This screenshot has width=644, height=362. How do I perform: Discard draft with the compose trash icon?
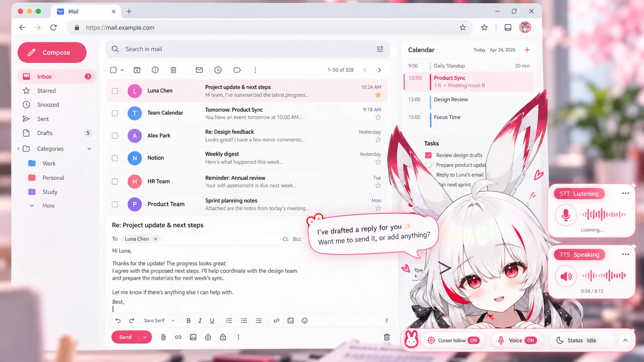tap(387, 337)
